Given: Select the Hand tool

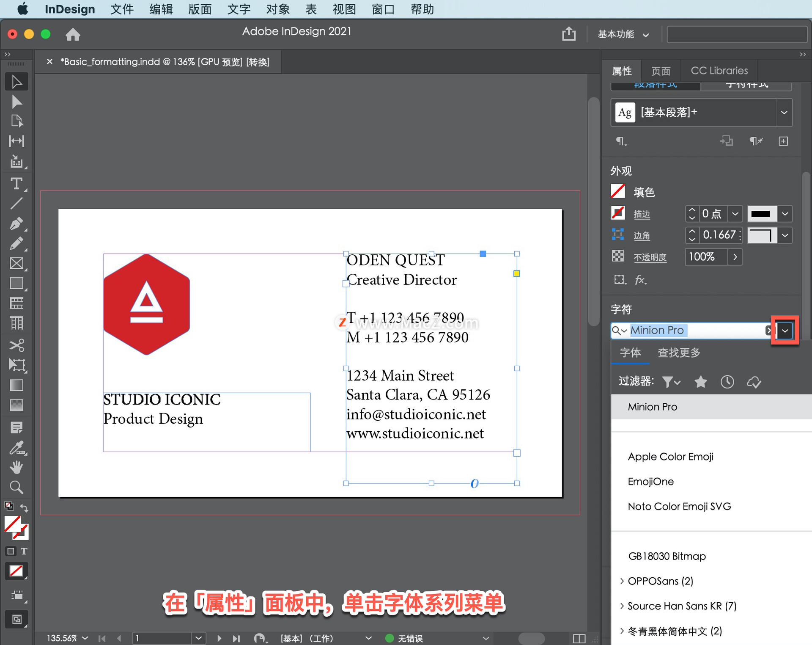Looking at the screenshot, I should coord(16,466).
